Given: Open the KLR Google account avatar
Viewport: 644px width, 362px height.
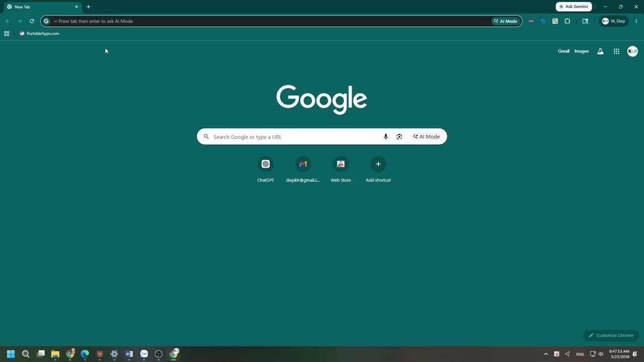Looking at the screenshot, I should click(632, 51).
